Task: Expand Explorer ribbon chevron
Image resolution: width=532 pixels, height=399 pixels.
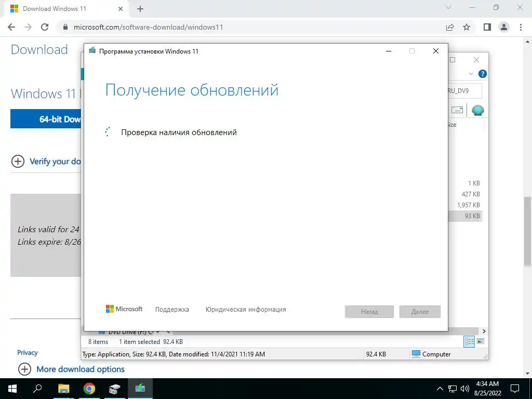Action: 471,74
